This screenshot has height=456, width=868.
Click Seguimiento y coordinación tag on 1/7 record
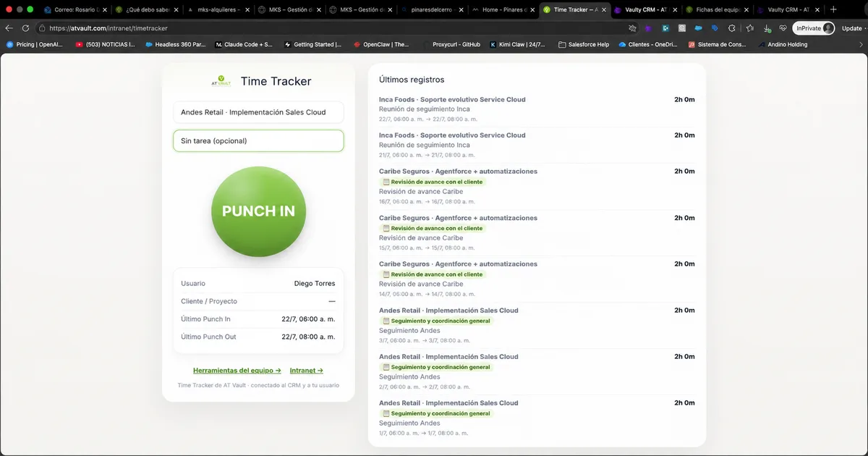click(x=435, y=413)
